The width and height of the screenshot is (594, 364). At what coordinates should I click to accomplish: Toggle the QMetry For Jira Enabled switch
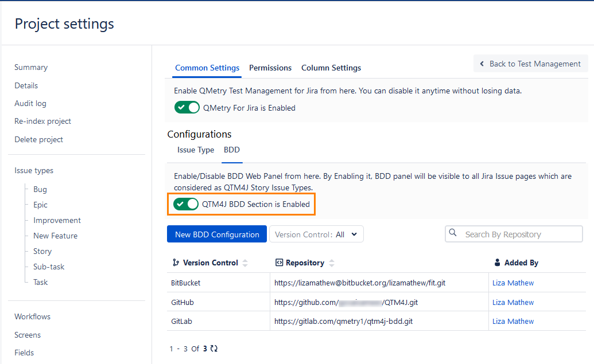187,107
